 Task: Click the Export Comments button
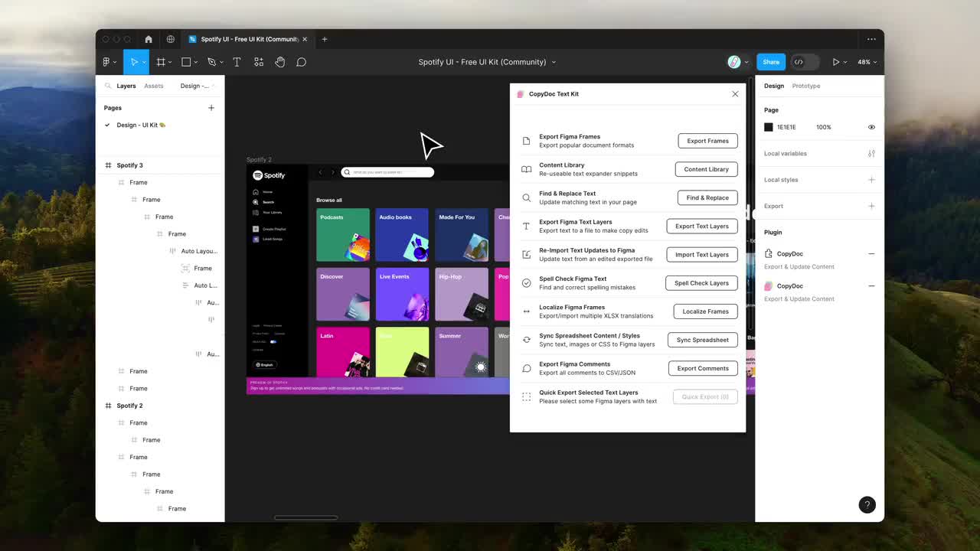[703, 368]
